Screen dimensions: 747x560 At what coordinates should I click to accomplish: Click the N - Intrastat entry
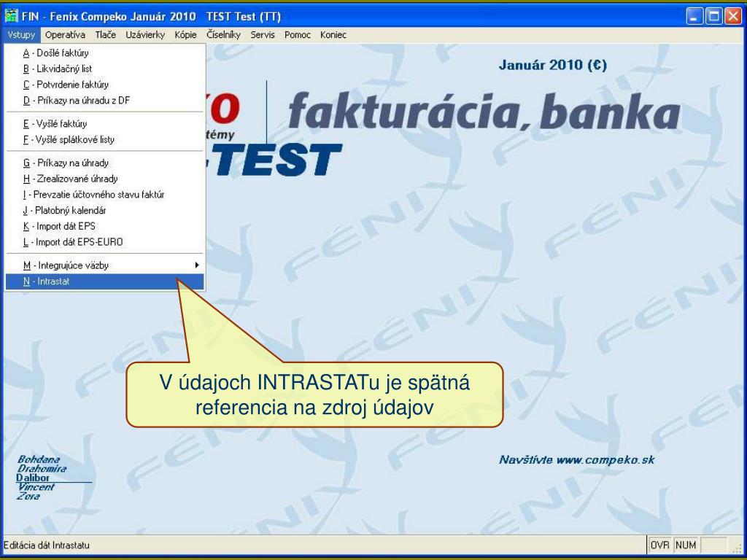[105, 281]
